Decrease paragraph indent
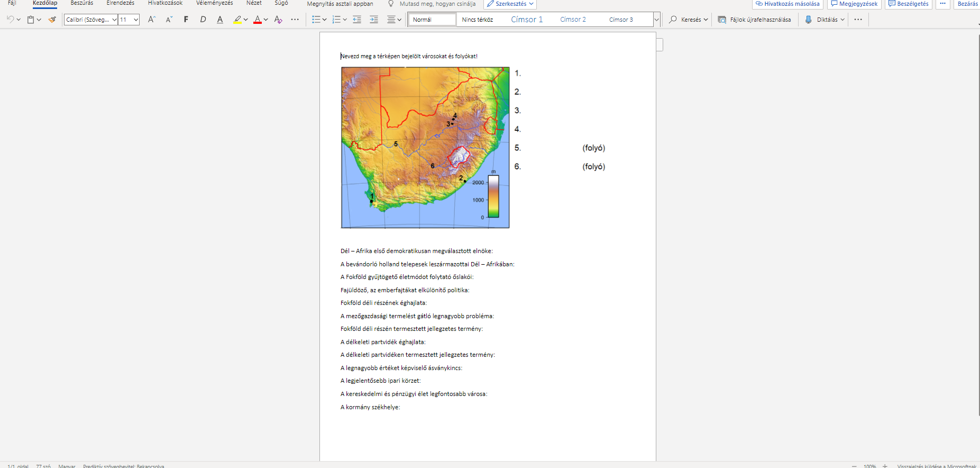Image resolution: width=980 pixels, height=468 pixels. [x=357, y=20]
